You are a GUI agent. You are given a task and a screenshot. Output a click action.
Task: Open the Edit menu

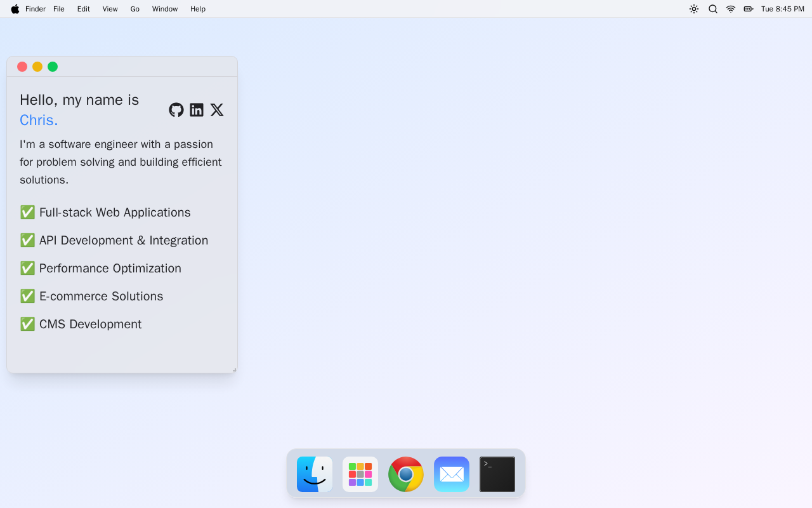[84, 9]
